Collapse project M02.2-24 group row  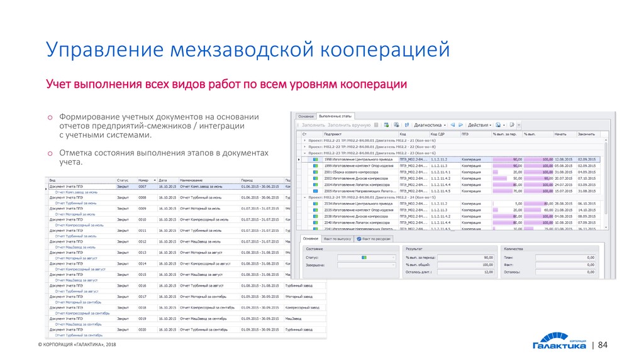[305, 197]
